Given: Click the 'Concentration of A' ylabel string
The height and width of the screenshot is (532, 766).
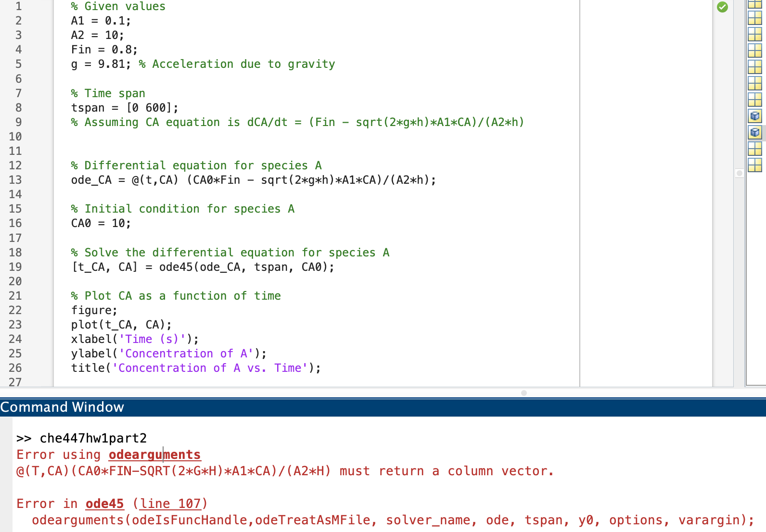Looking at the screenshot, I should click(x=186, y=354).
